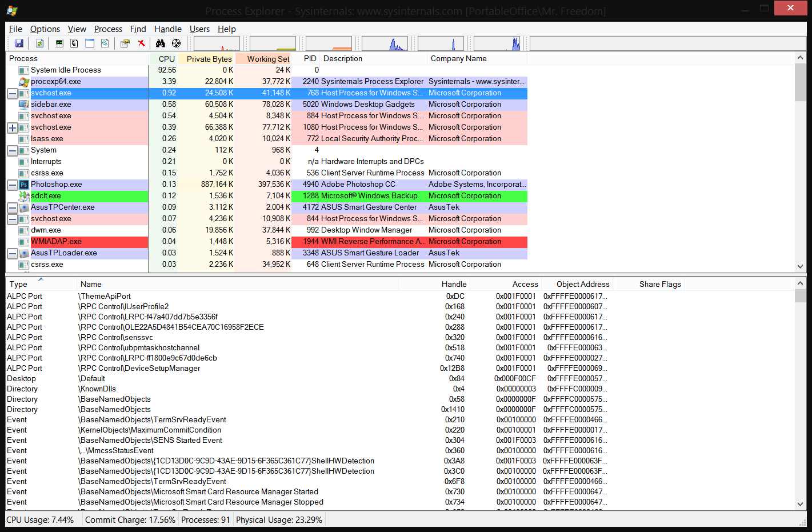Expand the svchost.exe PID 1080 tree node

(13, 127)
